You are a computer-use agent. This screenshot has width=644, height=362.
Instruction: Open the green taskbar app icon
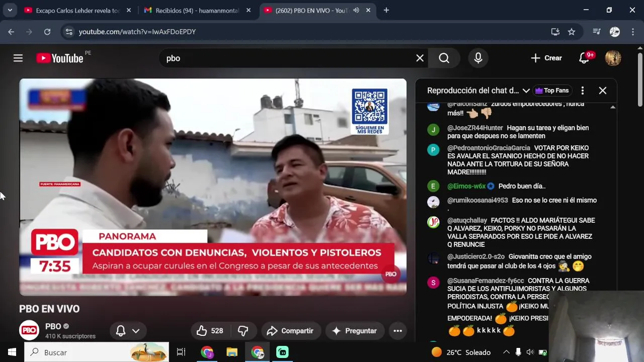tap(282, 352)
